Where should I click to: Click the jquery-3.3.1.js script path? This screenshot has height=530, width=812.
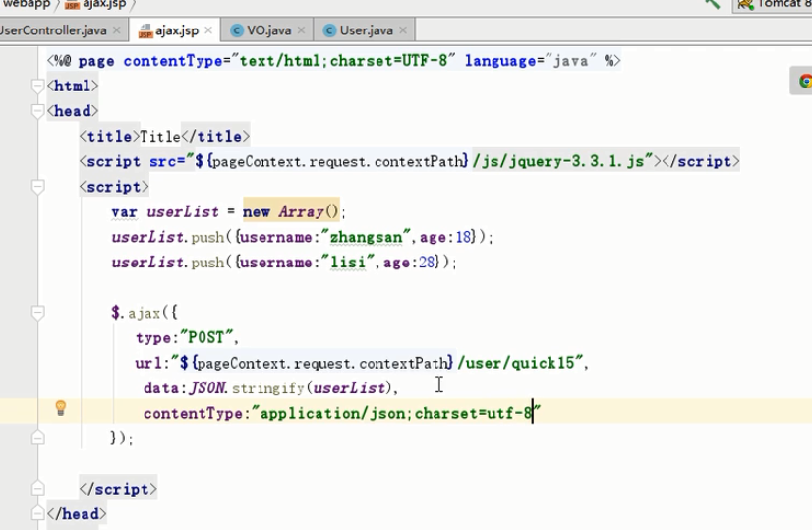point(558,161)
